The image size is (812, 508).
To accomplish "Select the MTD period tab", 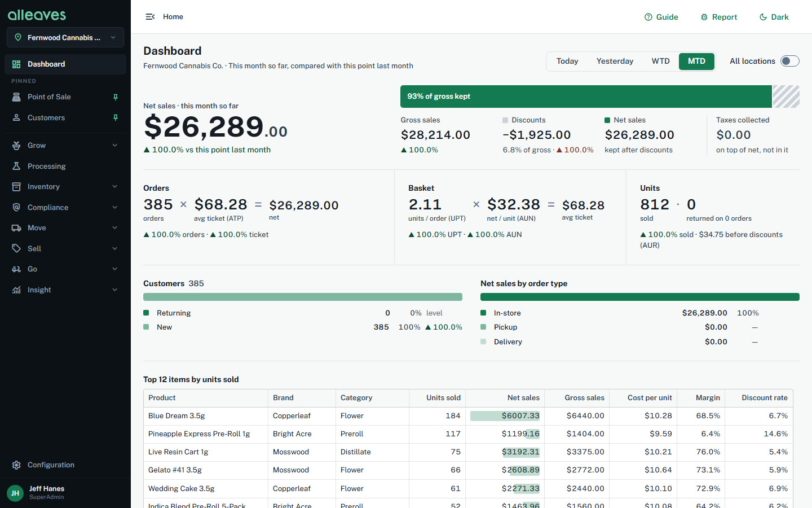I will 696,61.
